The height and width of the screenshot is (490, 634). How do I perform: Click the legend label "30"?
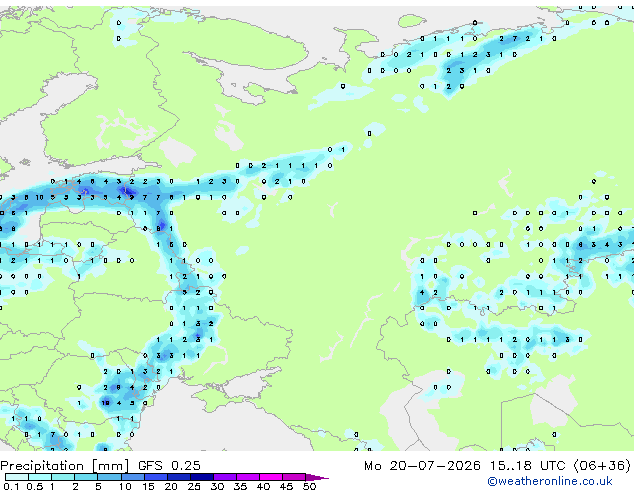coord(217,486)
